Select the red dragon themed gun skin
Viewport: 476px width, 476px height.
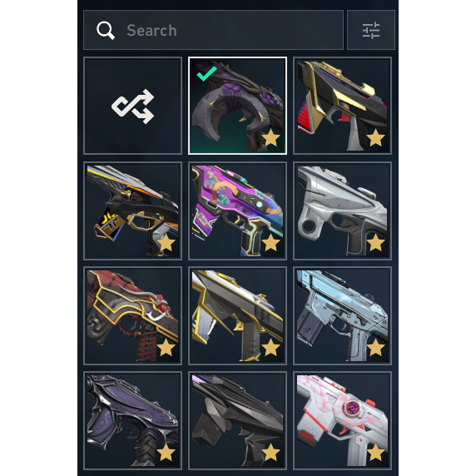pyautogui.click(x=132, y=315)
